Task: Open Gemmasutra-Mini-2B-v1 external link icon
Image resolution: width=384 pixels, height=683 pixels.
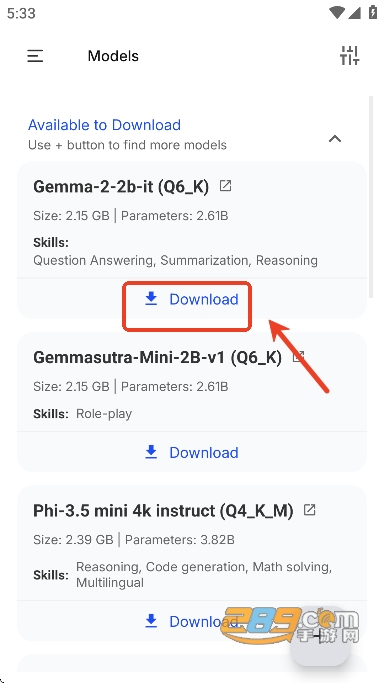Action: [298, 357]
